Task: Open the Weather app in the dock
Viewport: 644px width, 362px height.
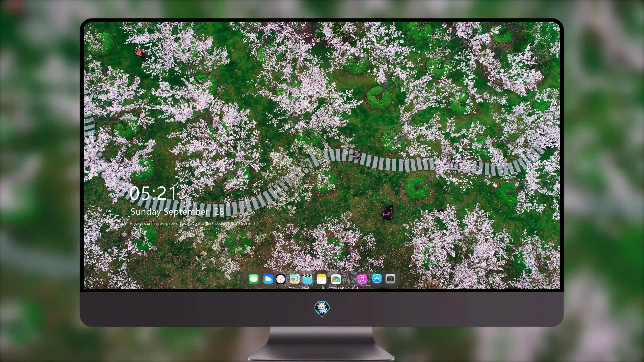Action: 268,279
